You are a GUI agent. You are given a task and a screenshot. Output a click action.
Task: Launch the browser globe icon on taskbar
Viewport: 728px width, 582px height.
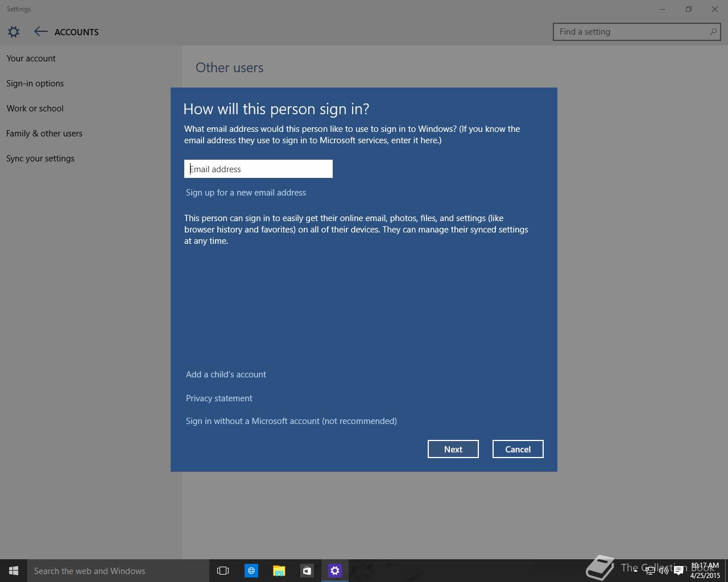251,571
